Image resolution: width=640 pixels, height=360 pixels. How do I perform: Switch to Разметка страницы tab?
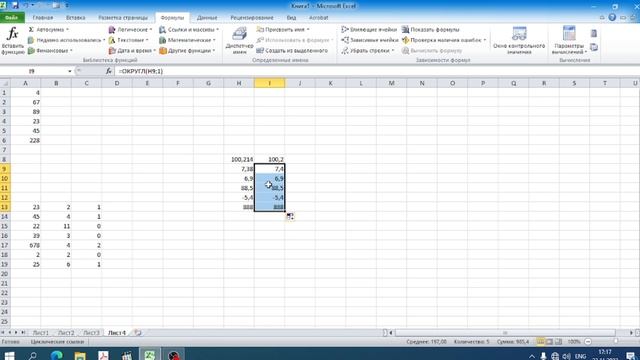point(123,18)
